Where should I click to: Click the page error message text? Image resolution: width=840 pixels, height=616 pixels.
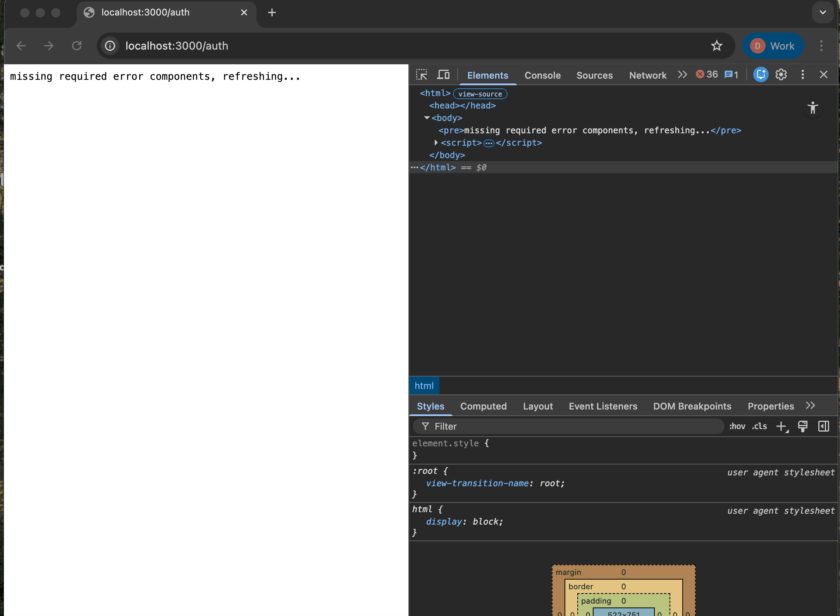tap(155, 76)
